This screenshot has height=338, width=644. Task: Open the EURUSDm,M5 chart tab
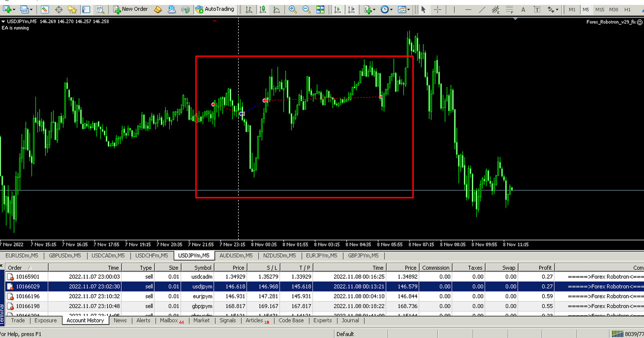click(21, 255)
